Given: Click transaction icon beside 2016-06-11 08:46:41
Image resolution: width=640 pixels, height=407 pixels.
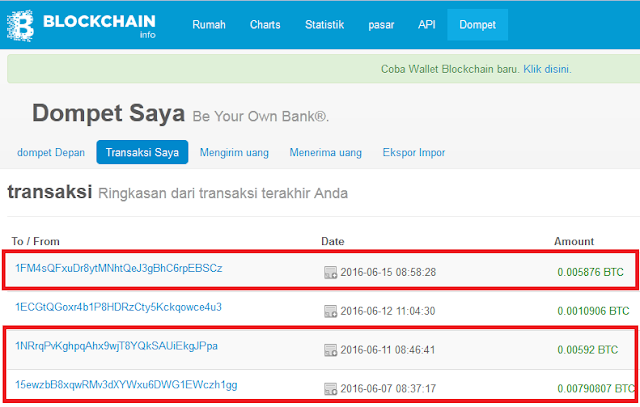Looking at the screenshot, I should pyautogui.click(x=330, y=350).
